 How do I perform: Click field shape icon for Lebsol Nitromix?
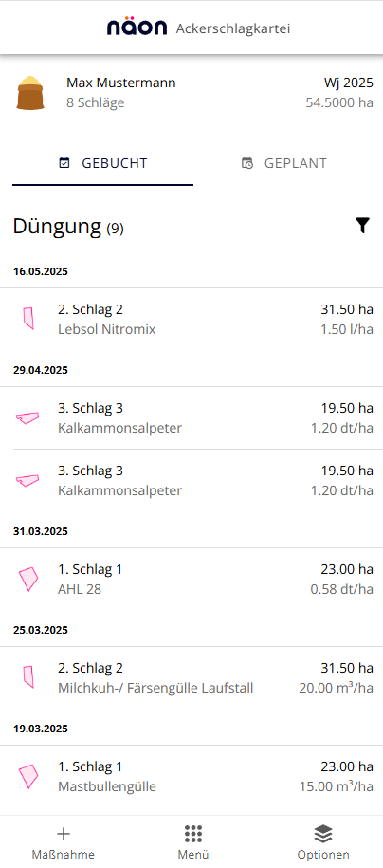27,319
